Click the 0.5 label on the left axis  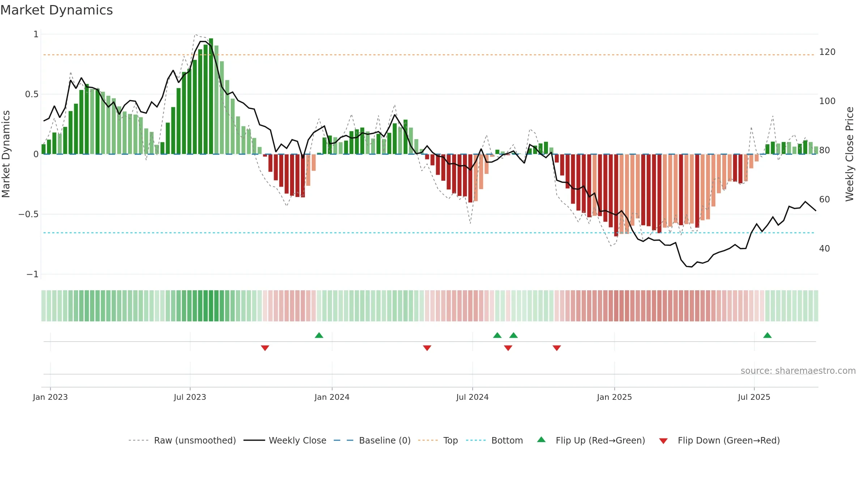pos(32,94)
